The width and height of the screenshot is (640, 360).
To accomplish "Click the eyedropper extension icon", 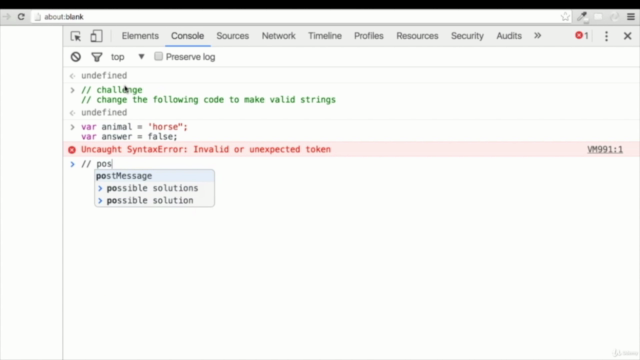I will tap(582, 17).
